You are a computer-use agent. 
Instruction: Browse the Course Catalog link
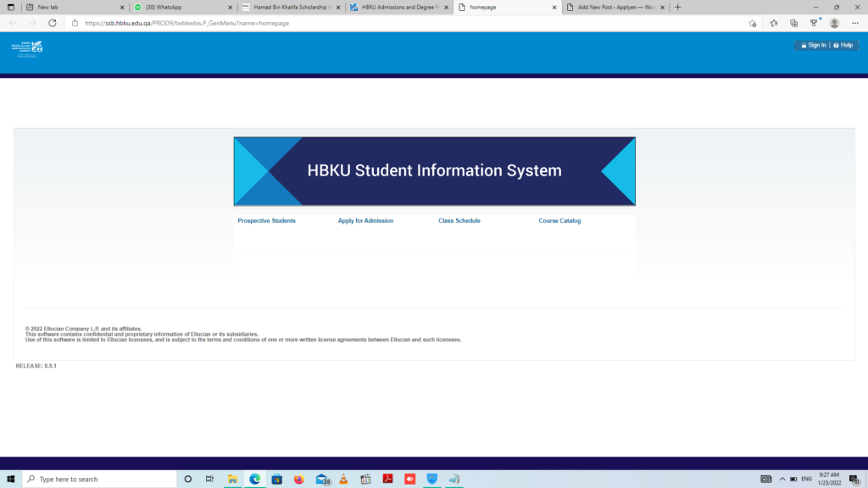(x=559, y=221)
